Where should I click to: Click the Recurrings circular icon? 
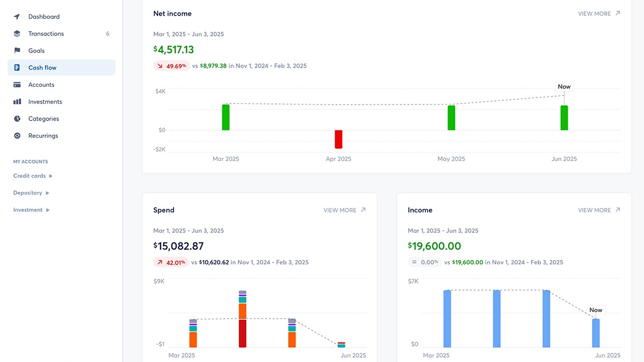click(17, 136)
